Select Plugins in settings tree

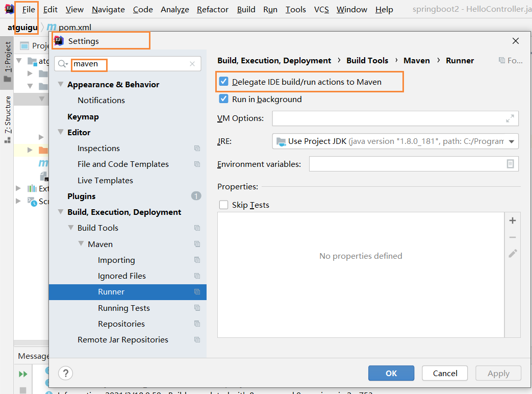(x=82, y=196)
